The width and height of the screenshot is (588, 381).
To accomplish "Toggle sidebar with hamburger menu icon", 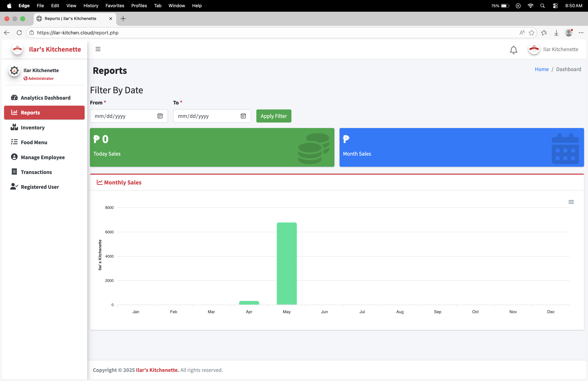I will click(98, 49).
